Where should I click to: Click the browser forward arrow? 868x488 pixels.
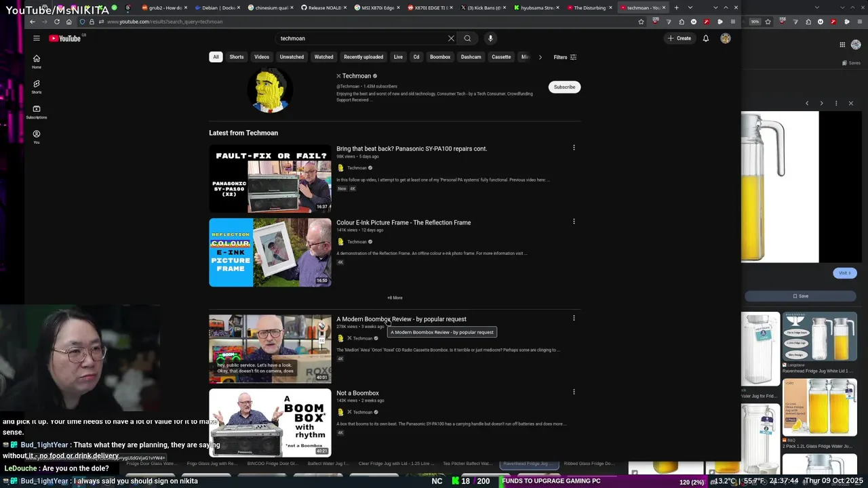pos(44,22)
